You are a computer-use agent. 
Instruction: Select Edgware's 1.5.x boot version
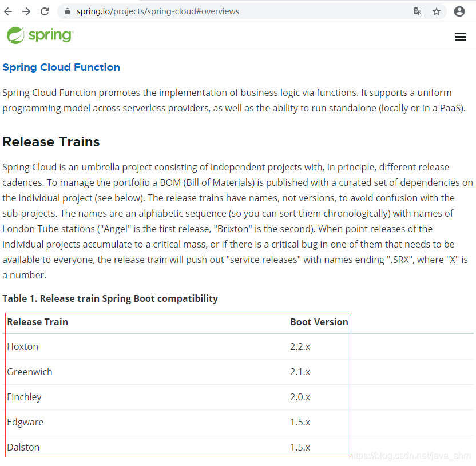(x=300, y=422)
